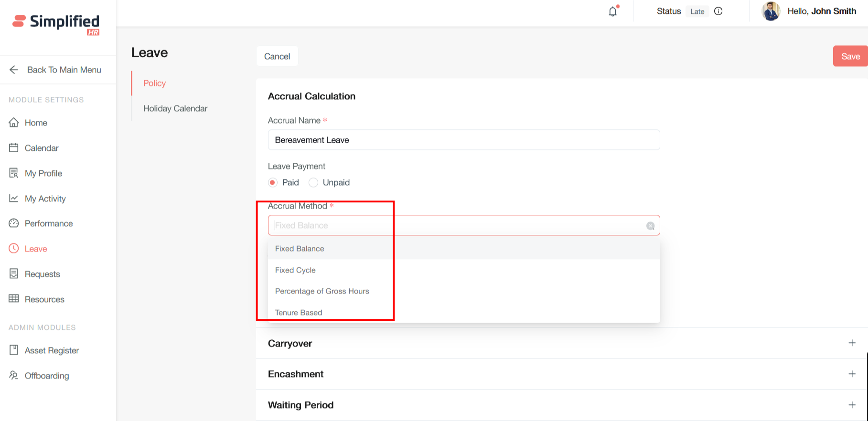Viewport: 868px width, 421px height.
Task: Click the Performance gauge icon
Action: point(14,223)
